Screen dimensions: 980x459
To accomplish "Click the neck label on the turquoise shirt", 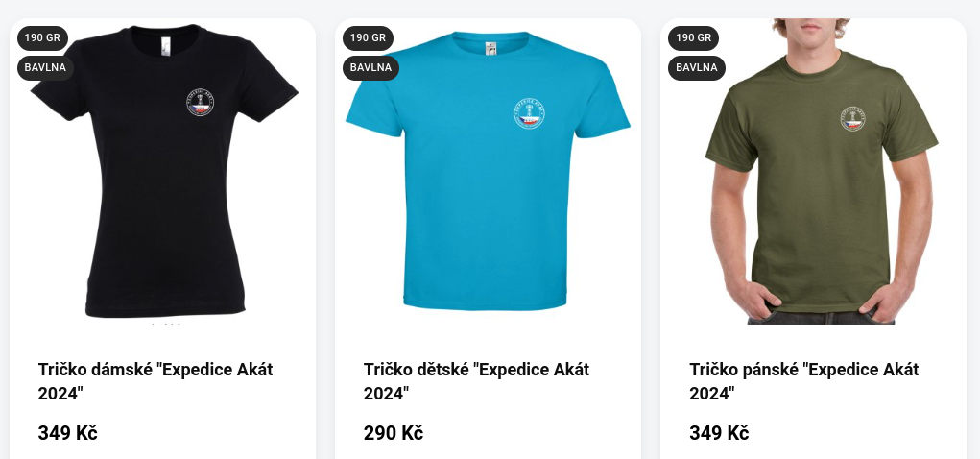I will [x=490, y=49].
